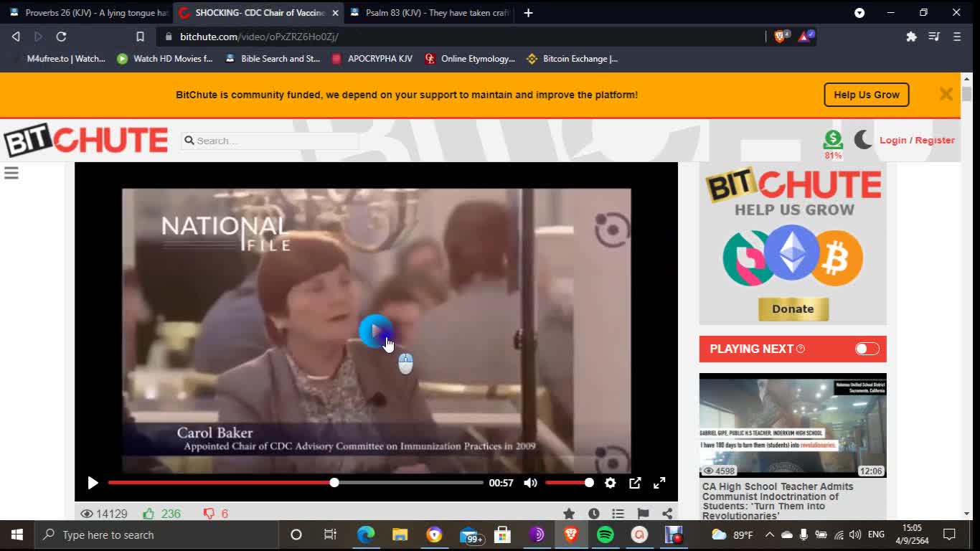The width and height of the screenshot is (980, 551).
Task: Open the tab search dropdown arrow
Action: pos(859,13)
